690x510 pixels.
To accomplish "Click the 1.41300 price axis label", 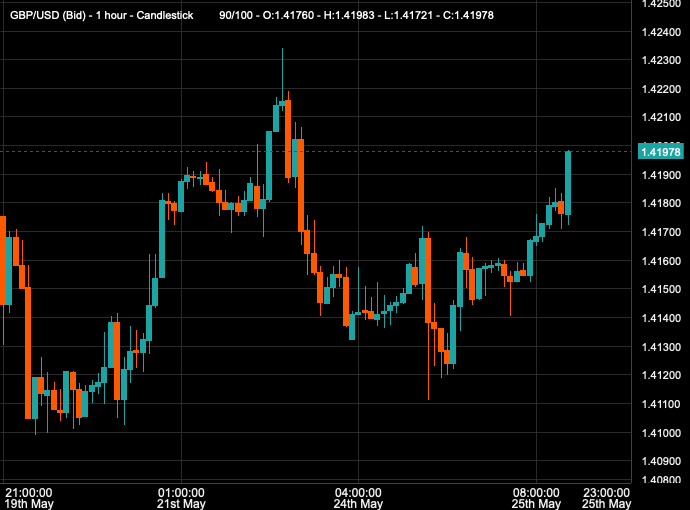I will click(661, 347).
